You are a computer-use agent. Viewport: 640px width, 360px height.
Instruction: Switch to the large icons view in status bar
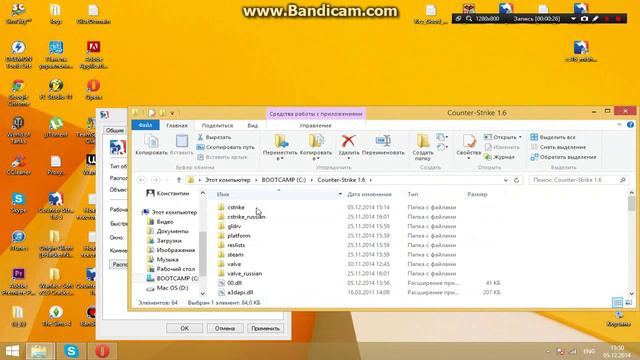point(629,302)
